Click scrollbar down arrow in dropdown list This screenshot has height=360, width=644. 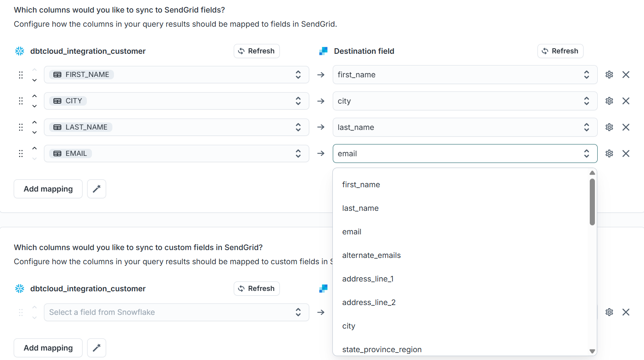pyautogui.click(x=592, y=351)
